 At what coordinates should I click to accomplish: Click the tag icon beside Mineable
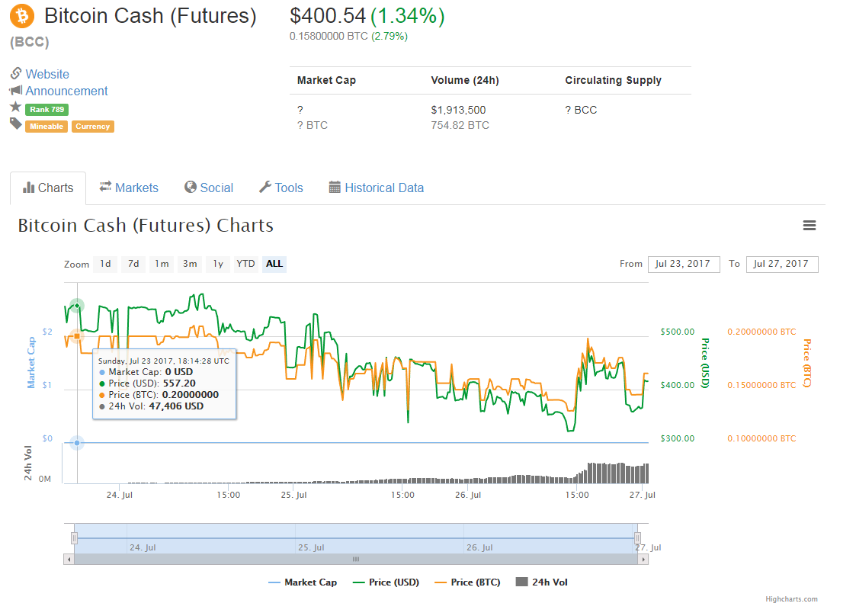(x=15, y=124)
